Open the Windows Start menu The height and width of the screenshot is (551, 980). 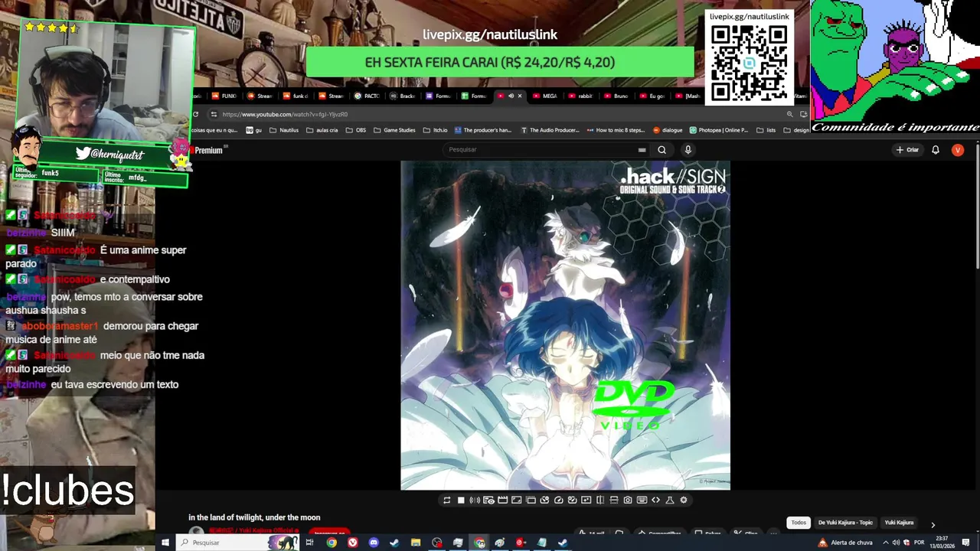(x=165, y=543)
